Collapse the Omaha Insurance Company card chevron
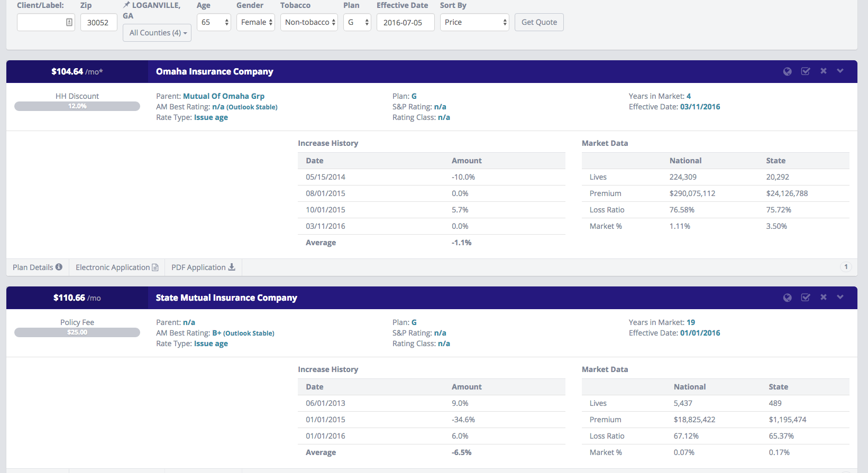The width and height of the screenshot is (868, 473). [840, 71]
